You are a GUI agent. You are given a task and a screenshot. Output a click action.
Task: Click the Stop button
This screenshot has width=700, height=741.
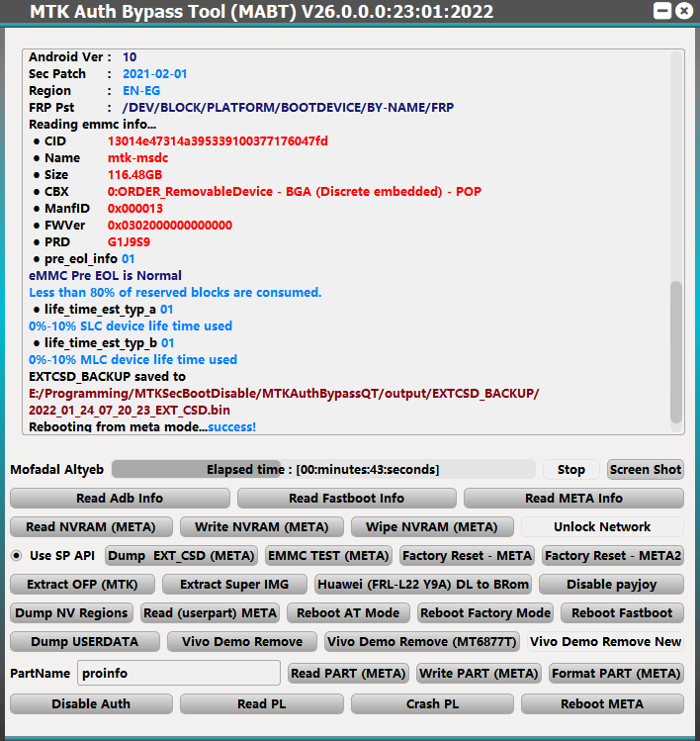coord(571,469)
